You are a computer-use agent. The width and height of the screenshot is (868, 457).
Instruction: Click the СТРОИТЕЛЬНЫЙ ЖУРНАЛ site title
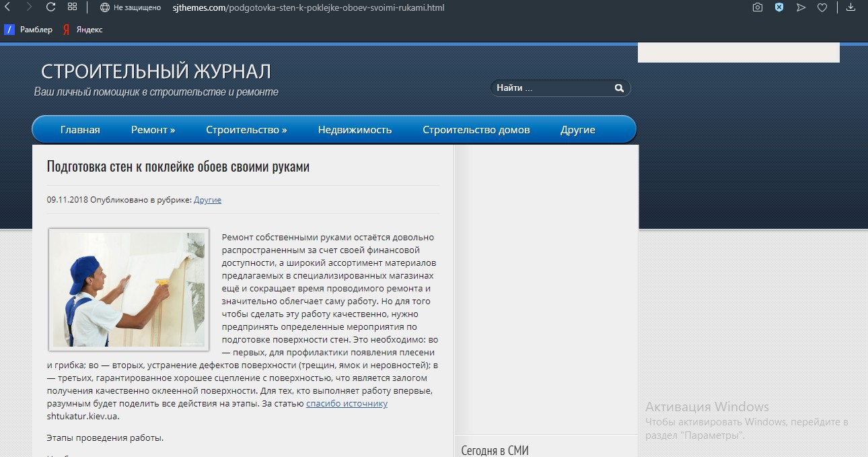coord(156,71)
